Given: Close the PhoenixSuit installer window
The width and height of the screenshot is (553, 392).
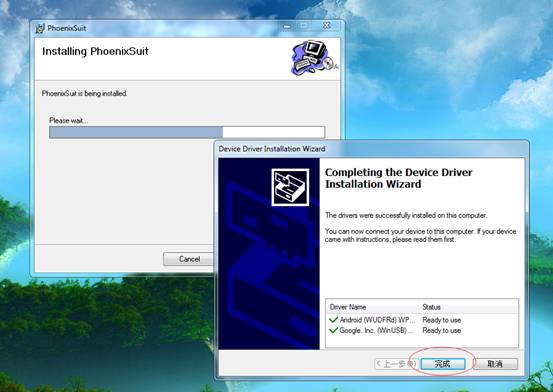Looking at the screenshot, I should 327,26.
